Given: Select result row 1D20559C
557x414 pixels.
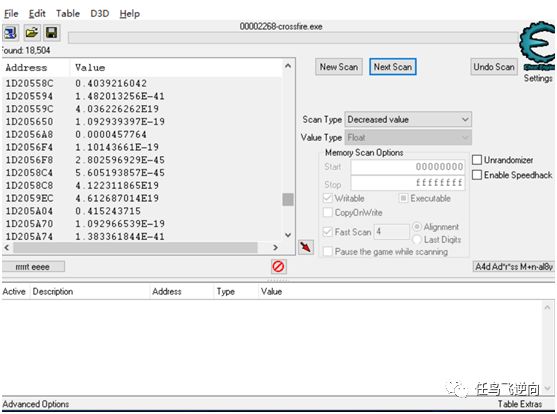Looking at the screenshot, I should pos(142,109).
